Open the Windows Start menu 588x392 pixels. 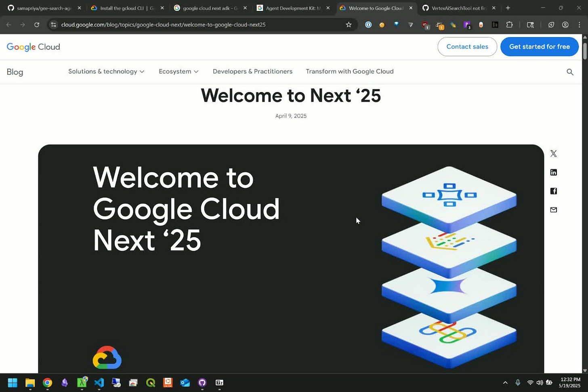coord(13,382)
